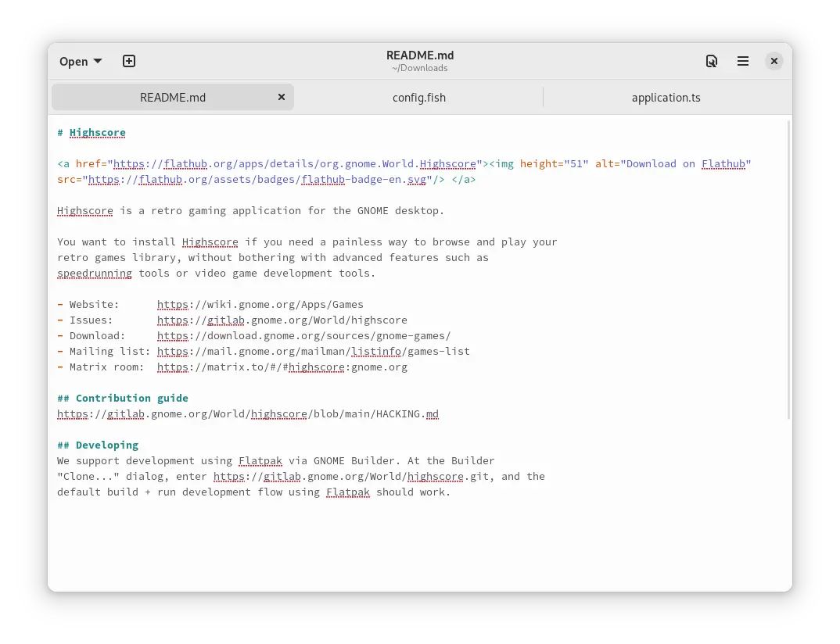Open a new tab with the plus icon
840x644 pixels.
[x=128, y=60]
